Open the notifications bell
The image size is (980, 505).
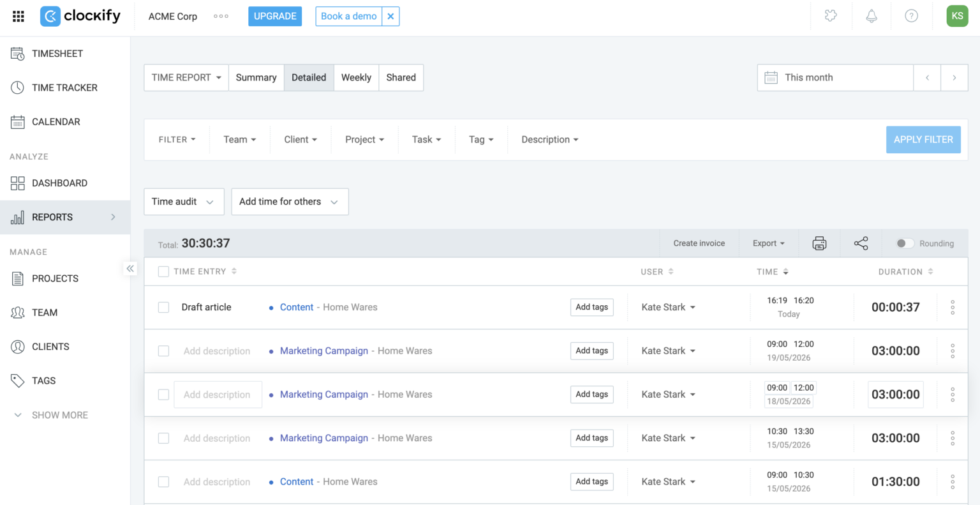click(872, 16)
